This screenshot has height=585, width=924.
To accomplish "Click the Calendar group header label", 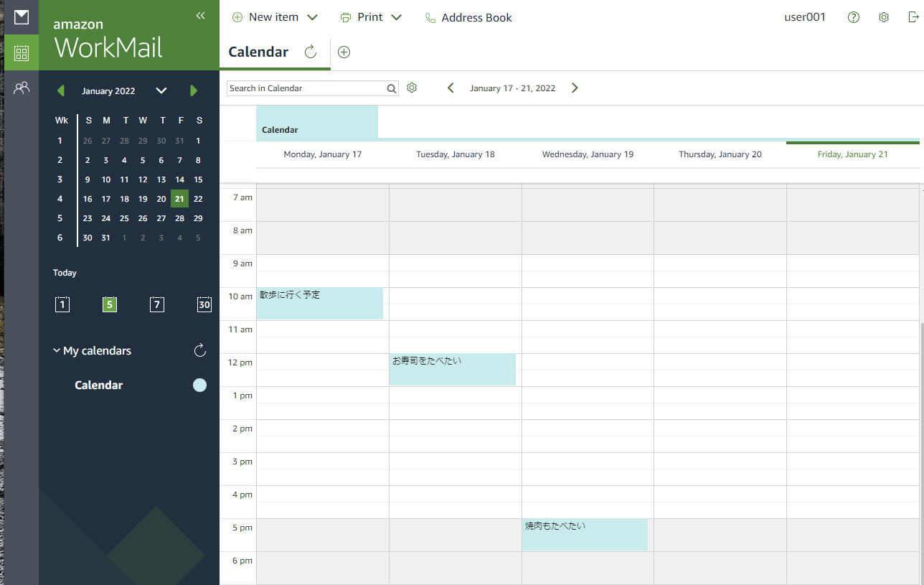I will pyautogui.click(x=280, y=130).
